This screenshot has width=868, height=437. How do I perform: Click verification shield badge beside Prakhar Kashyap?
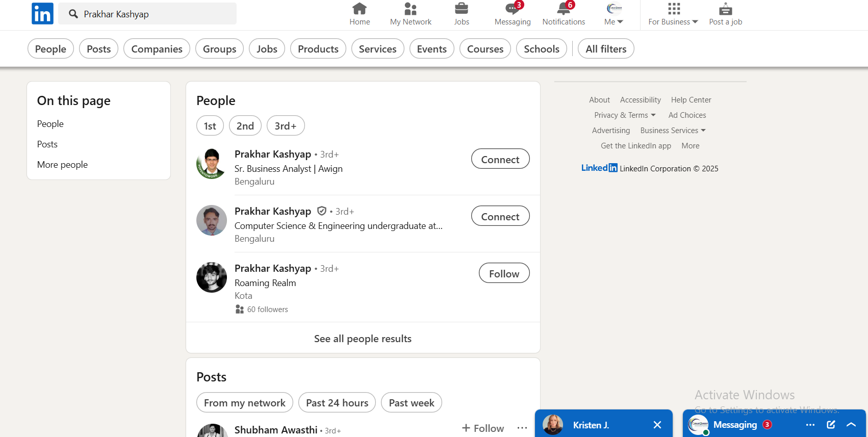pyautogui.click(x=322, y=211)
